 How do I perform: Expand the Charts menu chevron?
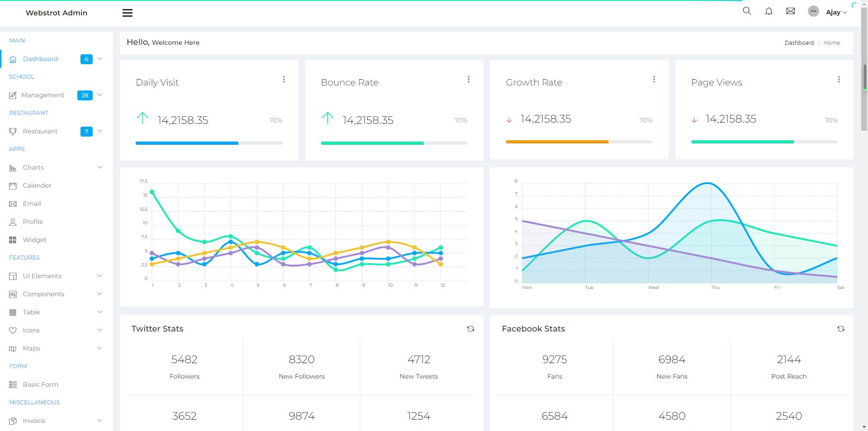coord(100,167)
